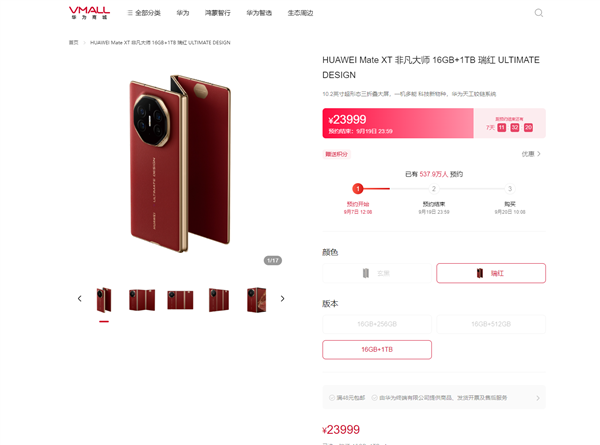The width and height of the screenshot is (600, 445).
Task: Expand the shipping and service info arrow
Action: coord(538,398)
